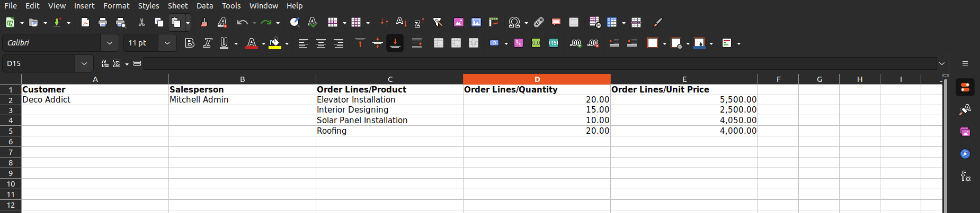980x213 pixels.
Task: Open font color dropdown arrow
Action: pyautogui.click(x=263, y=43)
